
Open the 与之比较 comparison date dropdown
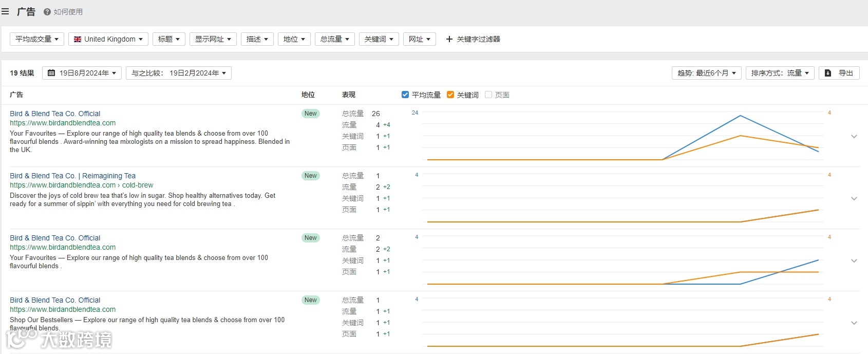179,73
